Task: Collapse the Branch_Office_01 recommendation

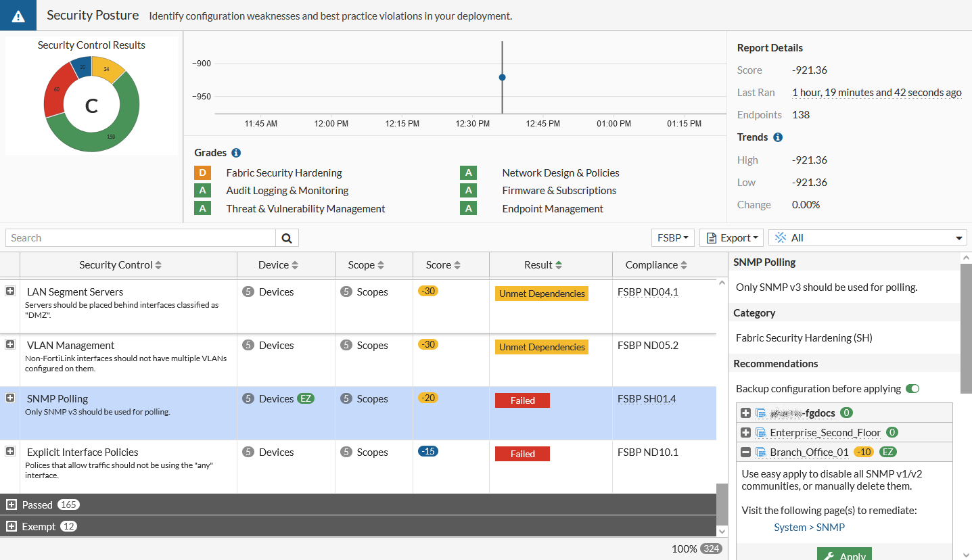Action: click(x=746, y=452)
